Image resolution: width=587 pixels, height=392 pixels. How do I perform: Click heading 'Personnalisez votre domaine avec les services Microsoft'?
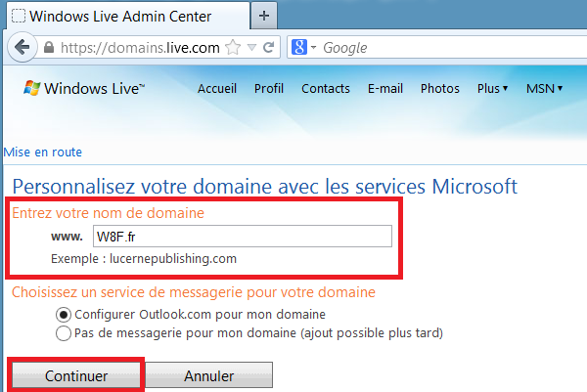265,187
